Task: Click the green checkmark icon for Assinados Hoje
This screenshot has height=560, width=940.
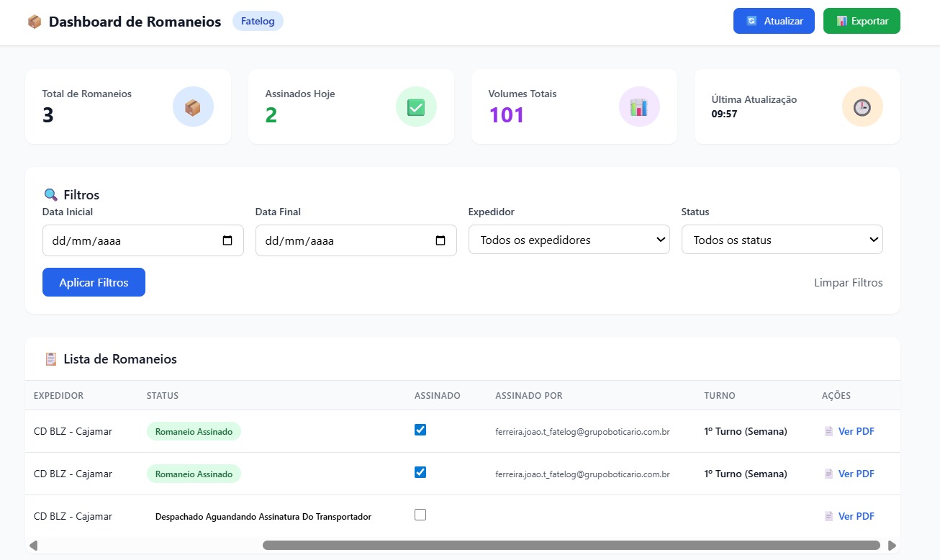Action: point(416,107)
